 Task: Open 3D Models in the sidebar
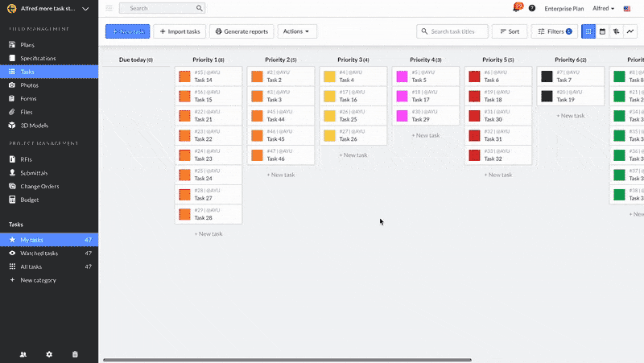coord(34,125)
